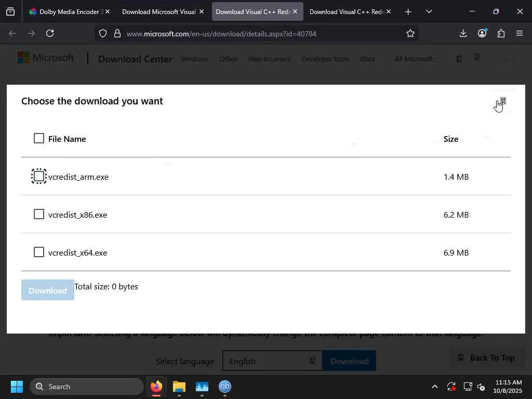Check the vcredist_x86.exe checkbox
Viewport: 532px width, 399px height.
39,214
